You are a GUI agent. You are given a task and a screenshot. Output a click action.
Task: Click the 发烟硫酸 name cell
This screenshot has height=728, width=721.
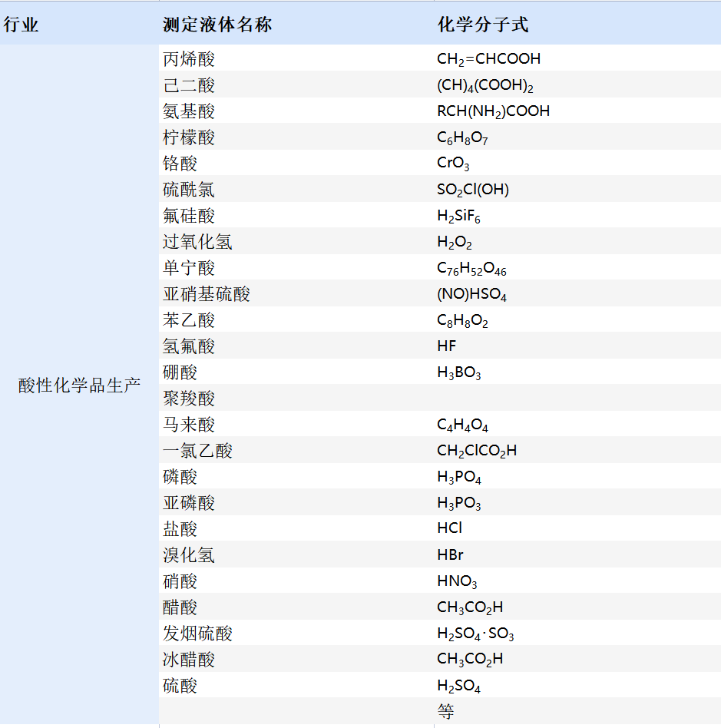(197, 634)
